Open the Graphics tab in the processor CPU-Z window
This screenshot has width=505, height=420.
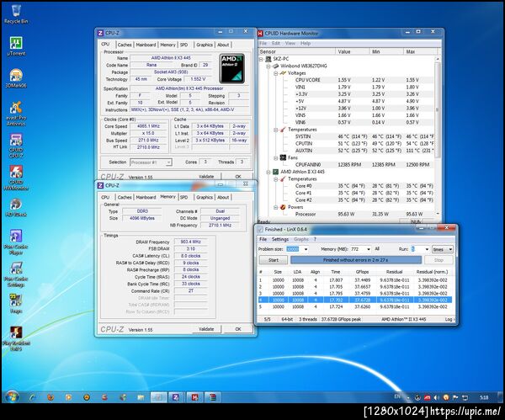[205, 45]
